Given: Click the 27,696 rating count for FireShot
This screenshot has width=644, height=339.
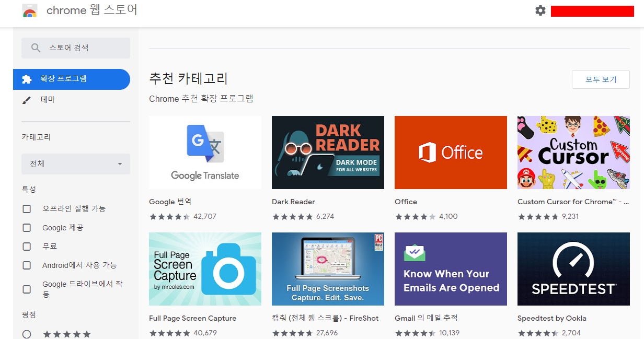Looking at the screenshot, I should pos(327,333).
